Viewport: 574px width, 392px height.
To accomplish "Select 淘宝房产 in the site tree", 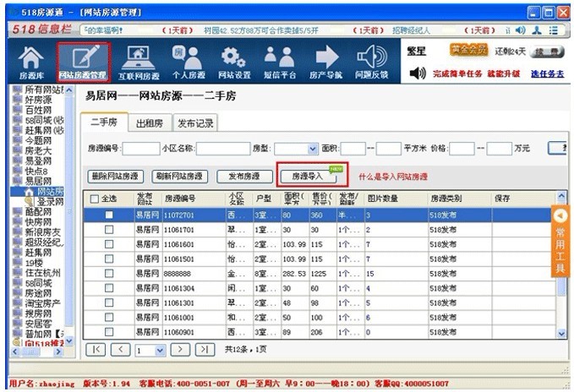I will coord(42,303).
